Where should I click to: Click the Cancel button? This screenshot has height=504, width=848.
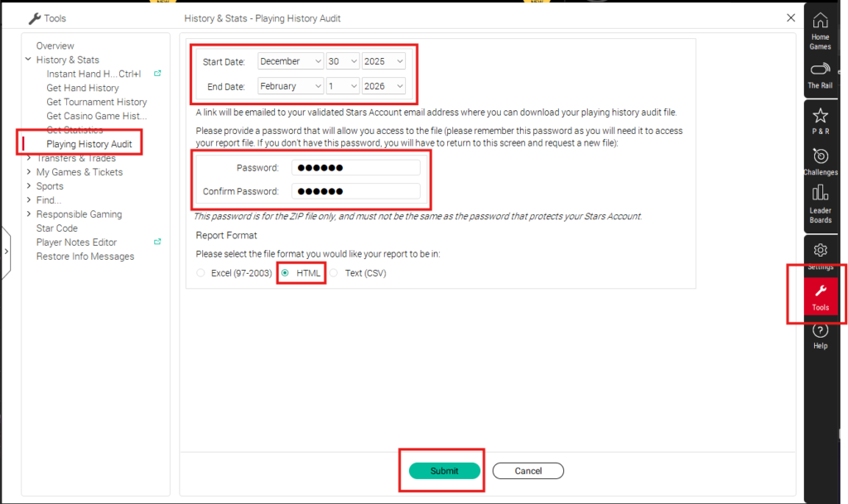[528, 471]
